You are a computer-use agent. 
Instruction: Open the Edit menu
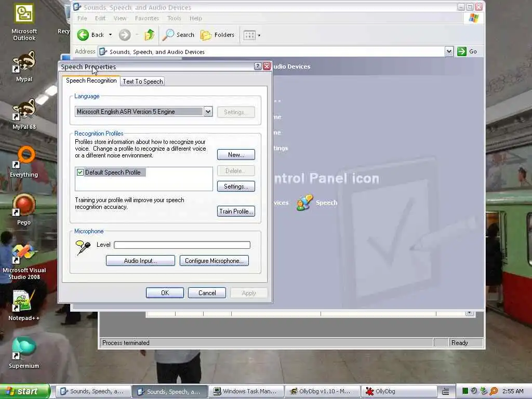click(x=100, y=18)
